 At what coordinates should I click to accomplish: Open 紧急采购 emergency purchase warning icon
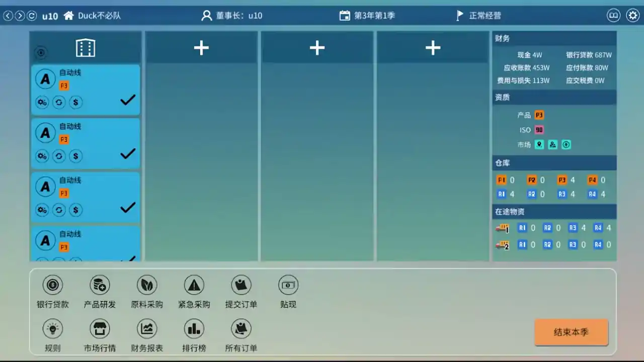[194, 286]
